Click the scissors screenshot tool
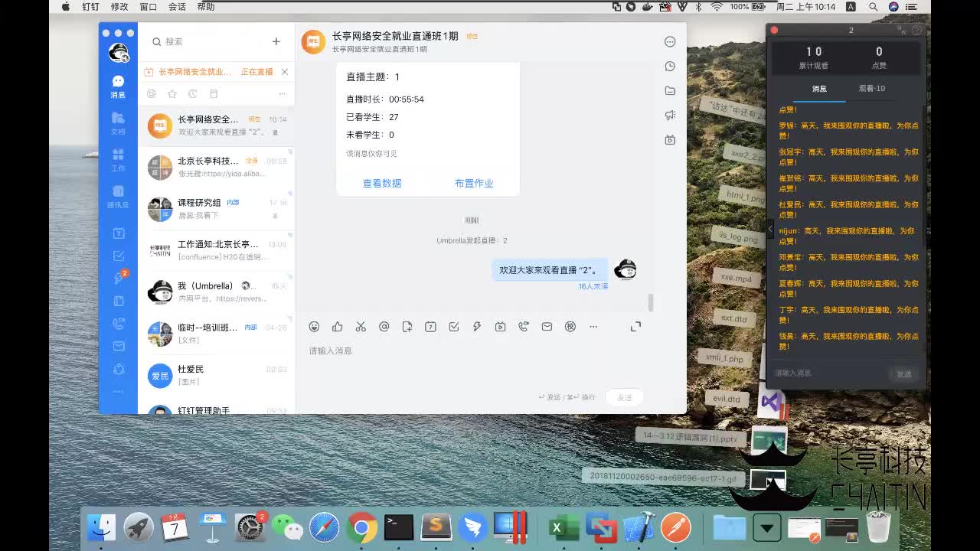Viewport: 980px width, 551px height. tap(361, 327)
